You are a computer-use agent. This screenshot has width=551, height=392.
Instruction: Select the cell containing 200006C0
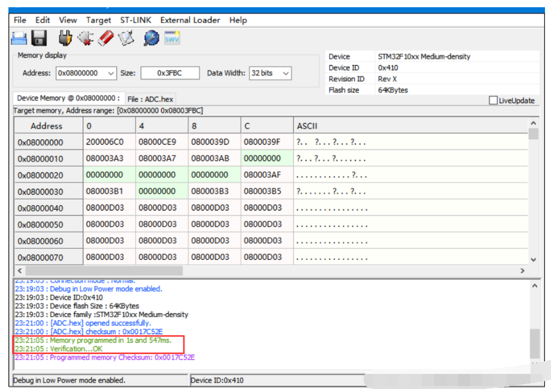pos(109,142)
